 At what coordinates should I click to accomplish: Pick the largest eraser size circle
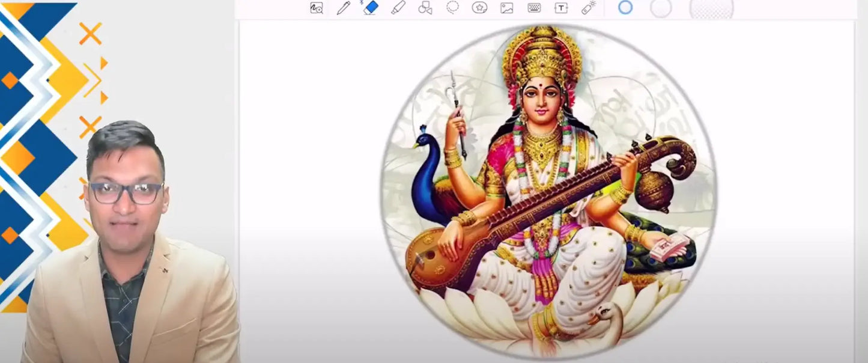click(711, 8)
